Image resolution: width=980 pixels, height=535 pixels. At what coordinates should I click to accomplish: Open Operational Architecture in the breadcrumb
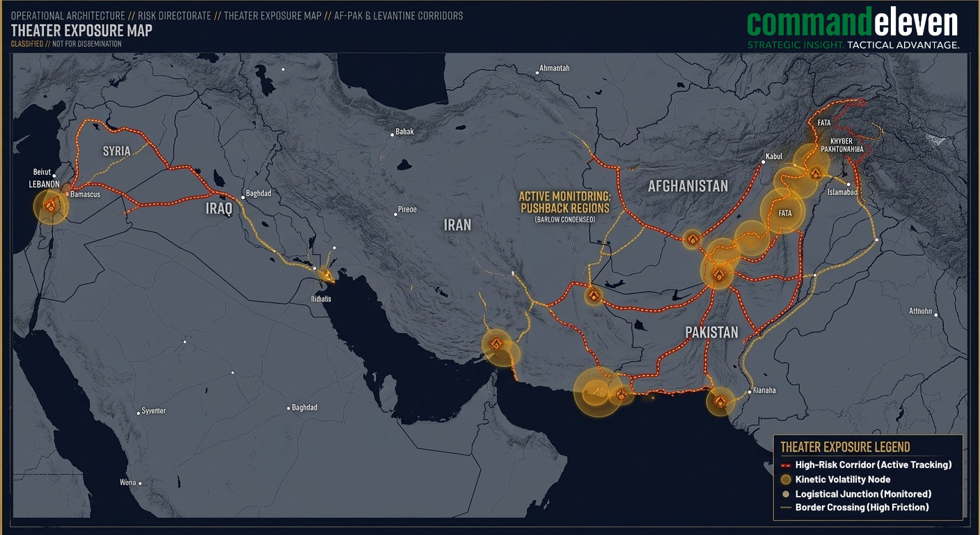[68, 15]
